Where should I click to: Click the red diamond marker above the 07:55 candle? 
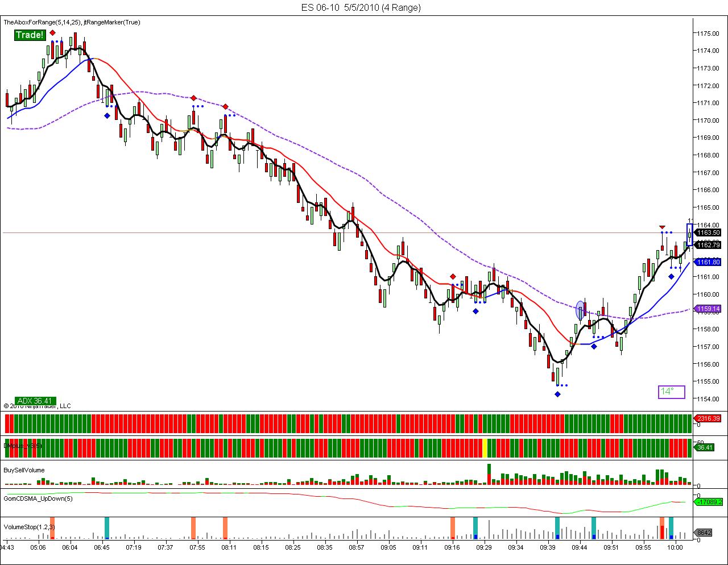pos(193,98)
